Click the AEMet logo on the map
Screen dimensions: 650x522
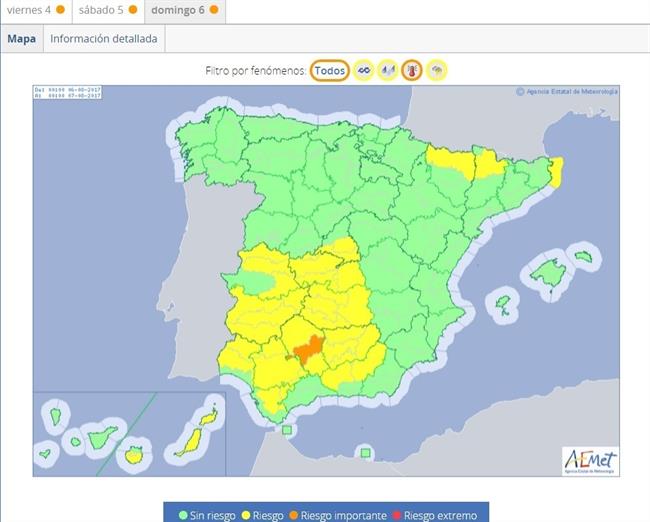591,461
